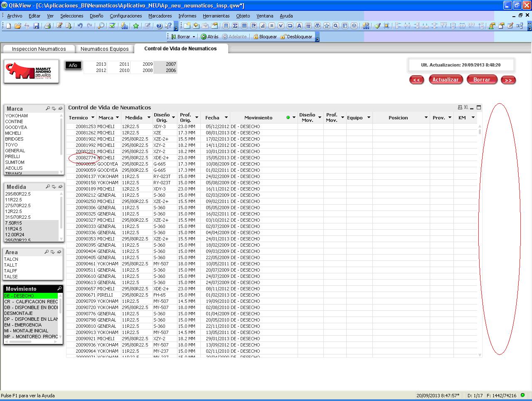Click Atrás in navigation toolbar
The height and width of the screenshot is (401, 532).
click(x=209, y=37)
